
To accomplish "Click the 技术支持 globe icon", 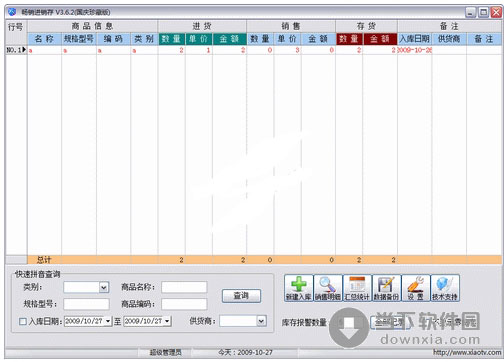I will coord(445,288).
